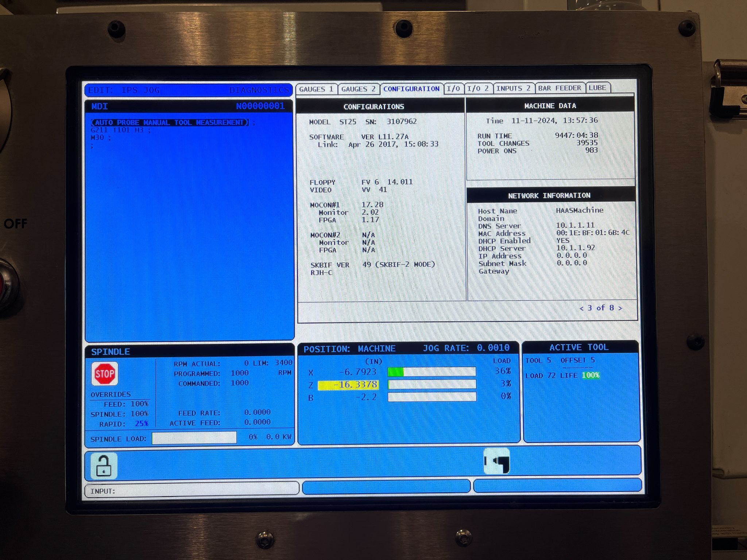Click the serial number 3107962
The width and height of the screenshot is (747, 560).
click(402, 121)
